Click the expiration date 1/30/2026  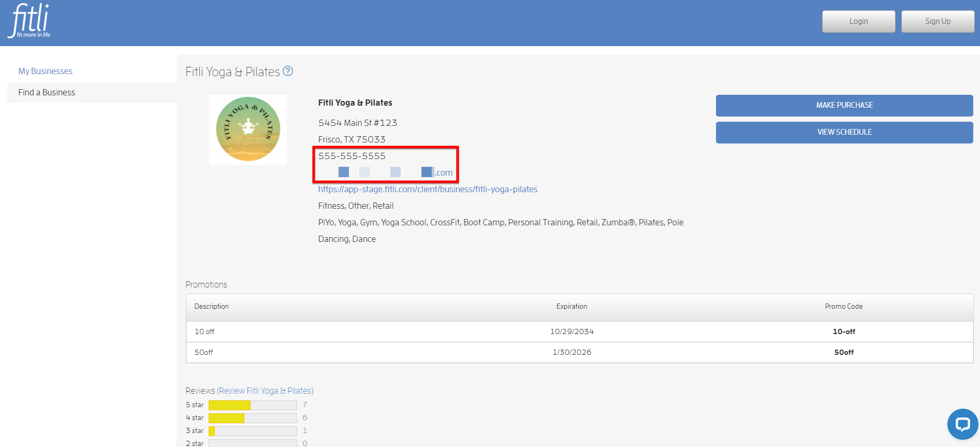pos(572,352)
